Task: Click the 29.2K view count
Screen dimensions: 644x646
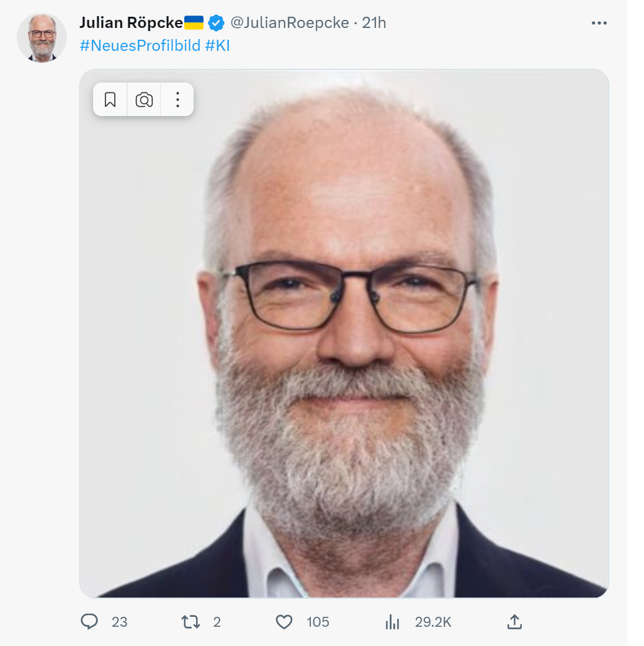Action: click(433, 622)
